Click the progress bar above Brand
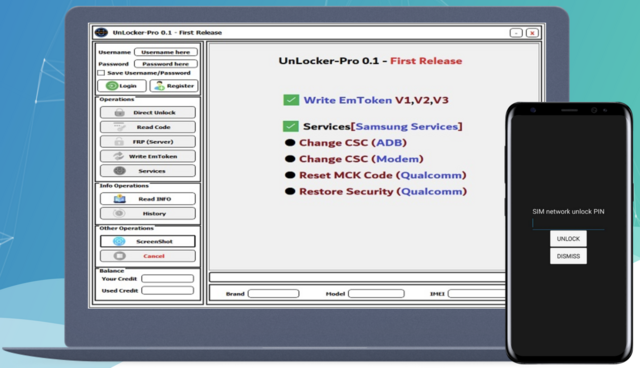 click(358, 277)
